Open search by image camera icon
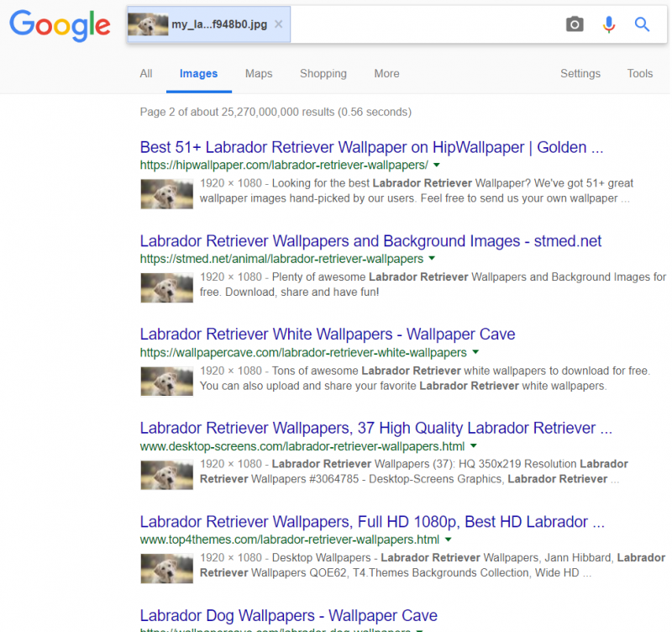Screen dimensions: 672x632 coord(575,24)
